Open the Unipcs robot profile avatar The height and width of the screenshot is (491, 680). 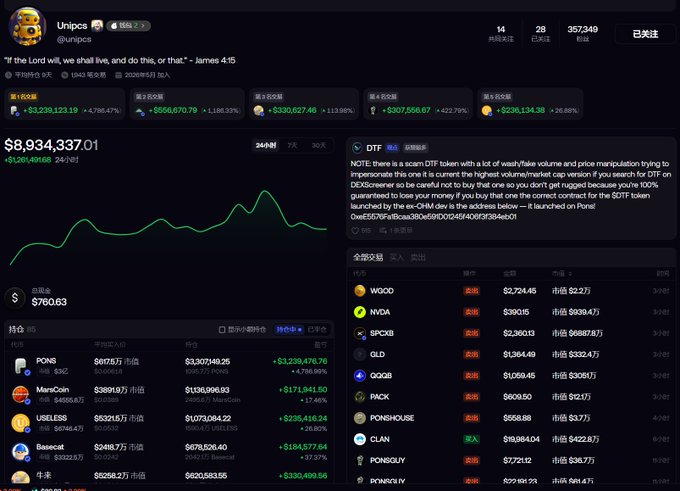pyautogui.click(x=27, y=27)
